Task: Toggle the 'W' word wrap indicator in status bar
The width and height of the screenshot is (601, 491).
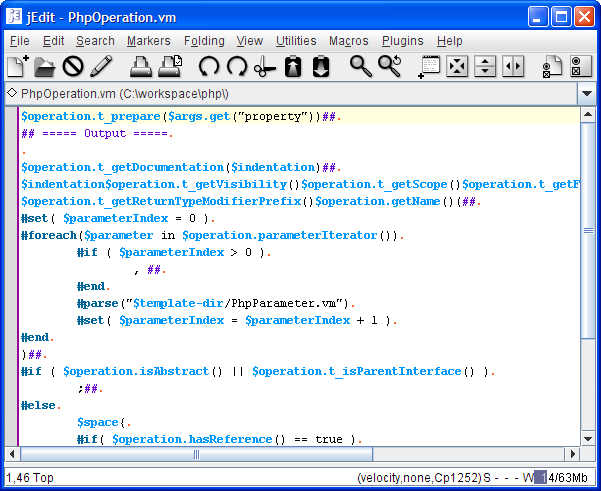Action: (528, 478)
